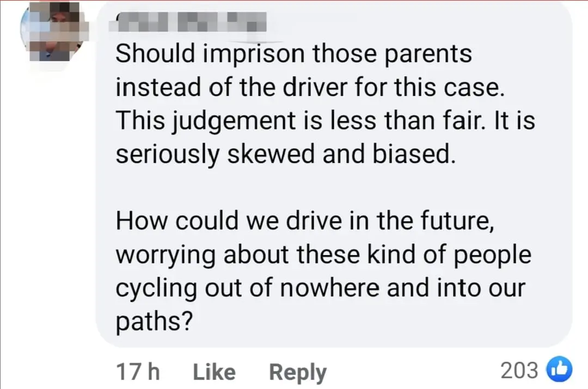Click the blank gap between the two paragraphs
588x389 pixels.
[x=305, y=188]
